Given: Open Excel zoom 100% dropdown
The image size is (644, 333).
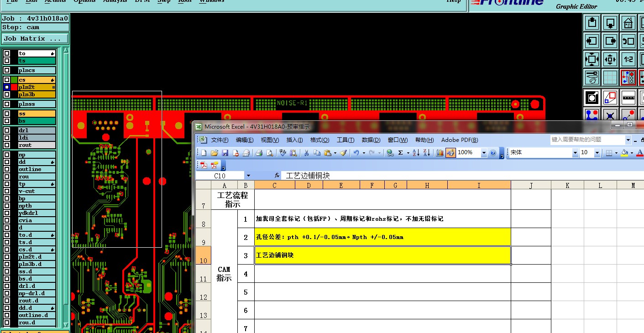Looking at the screenshot, I should coord(484,153).
